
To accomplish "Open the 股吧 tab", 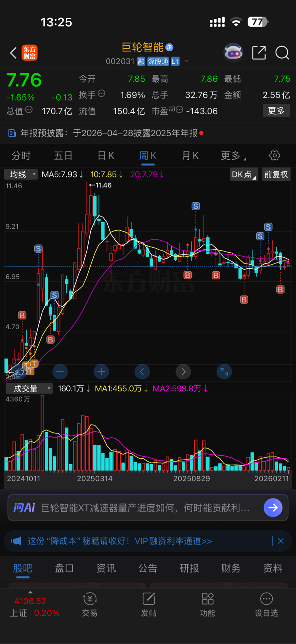I will click(x=23, y=568).
